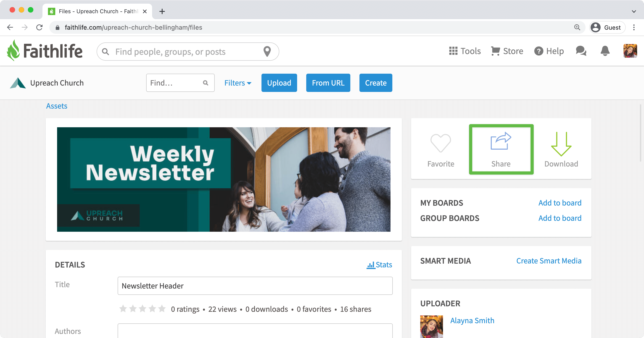Screen dimensions: 644x338
Task: Click the Faithlife logo
Action: [45, 51]
